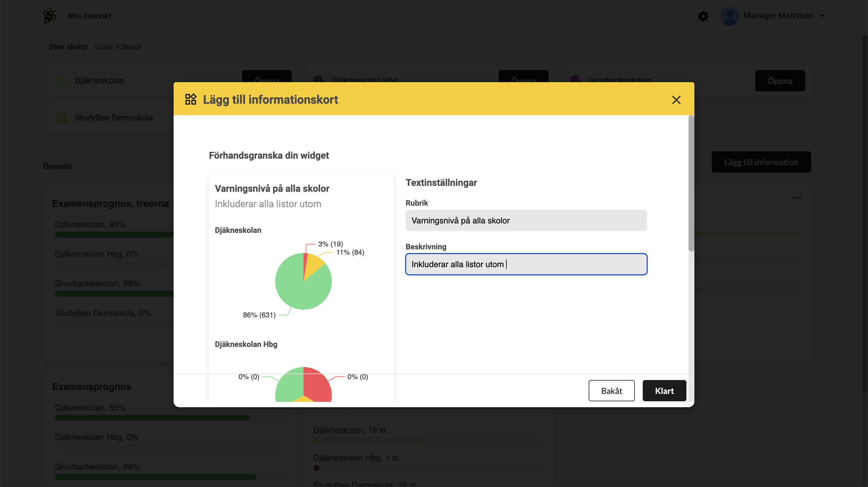Click Totalt: 4 Skolor text
This screenshot has height=487, width=868.
pos(117,47)
